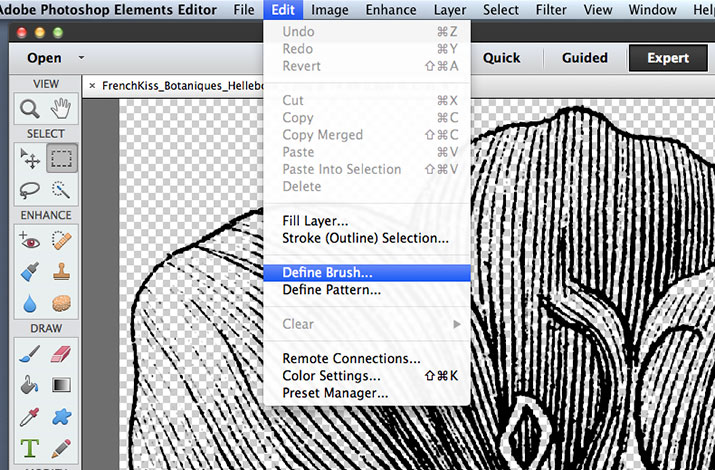Viewport: 715px width, 470px height.
Task: Click the yellow minimize window button
Action: (x=40, y=32)
